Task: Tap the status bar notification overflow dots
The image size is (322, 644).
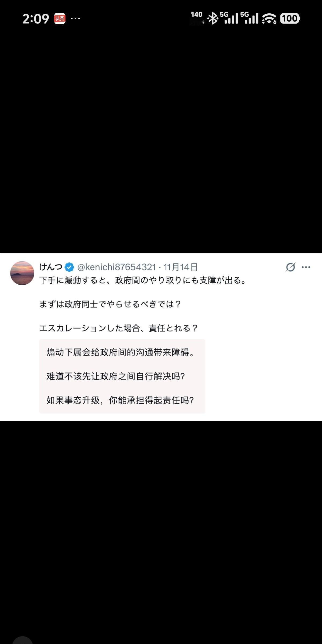Action: coord(75,18)
